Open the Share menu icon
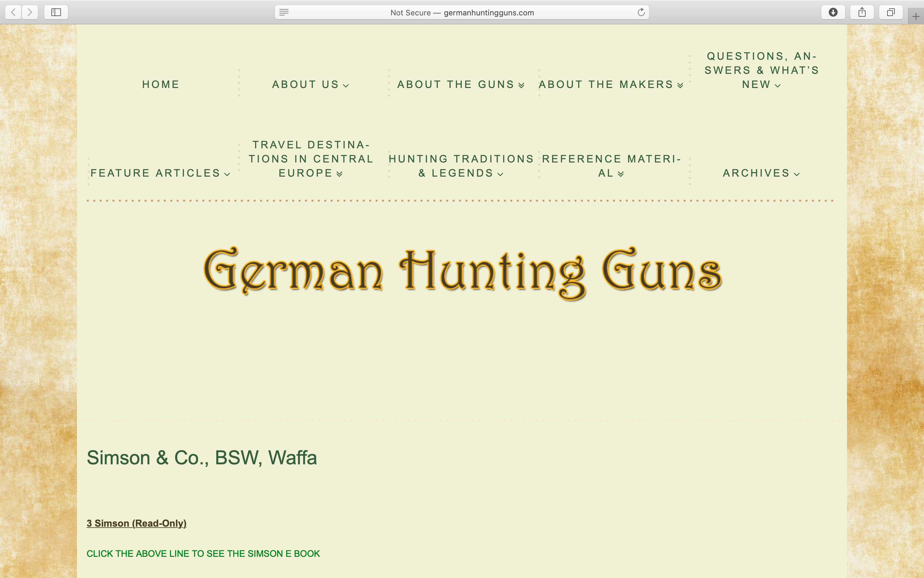The width and height of the screenshot is (924, 578). click(x=862, y=12)
